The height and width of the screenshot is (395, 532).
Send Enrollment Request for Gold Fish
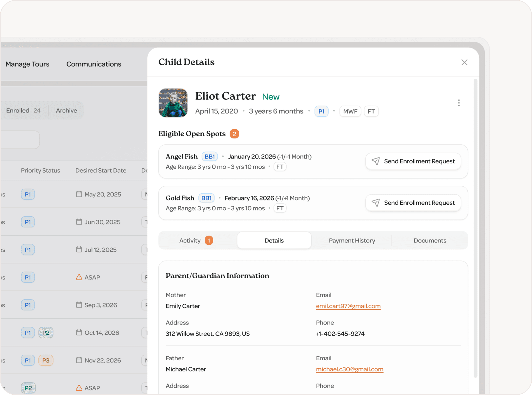click(413, 203)
